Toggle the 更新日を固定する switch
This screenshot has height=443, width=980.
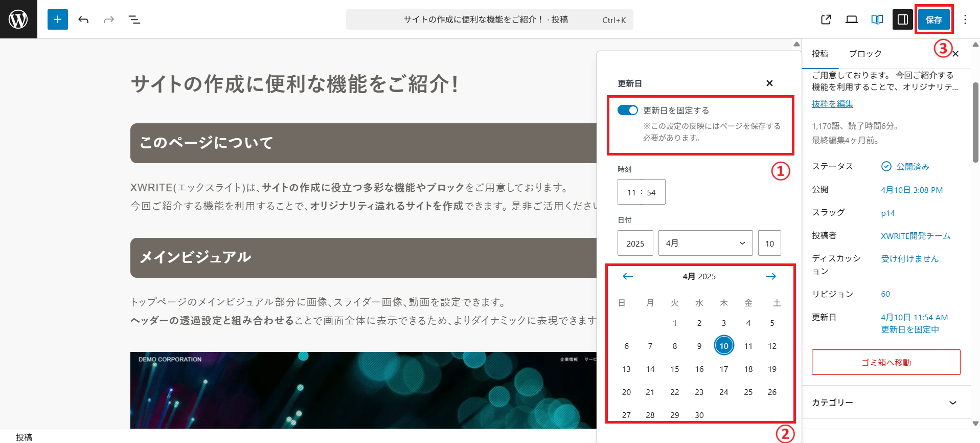627,110
